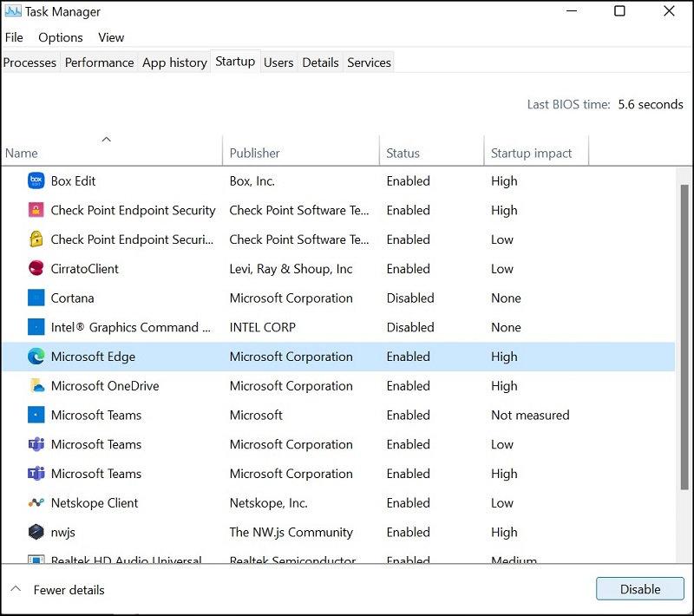Click the red CirratoClient icon

point(36,268)
